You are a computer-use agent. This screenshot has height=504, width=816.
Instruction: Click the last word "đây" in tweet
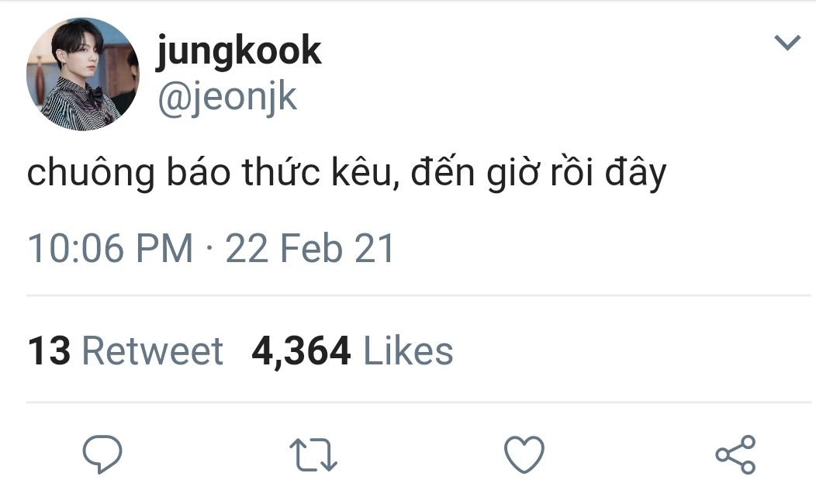[635, 173]
